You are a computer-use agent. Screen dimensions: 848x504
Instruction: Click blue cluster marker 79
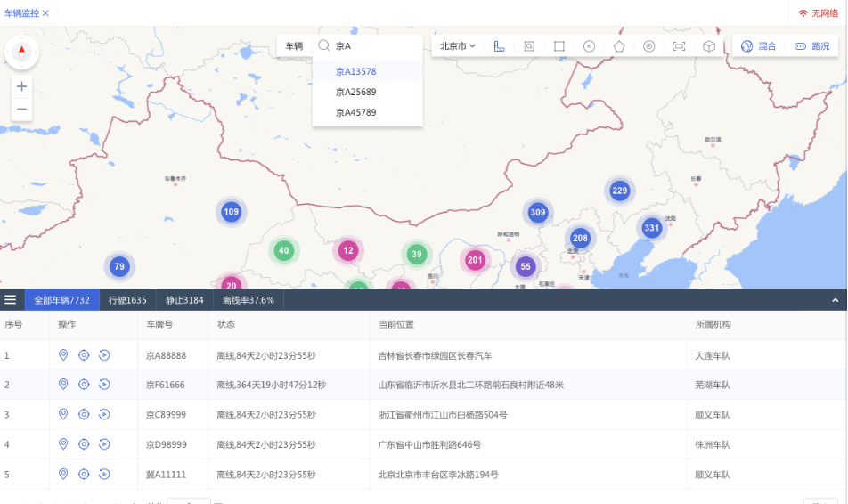pos(119,266)
